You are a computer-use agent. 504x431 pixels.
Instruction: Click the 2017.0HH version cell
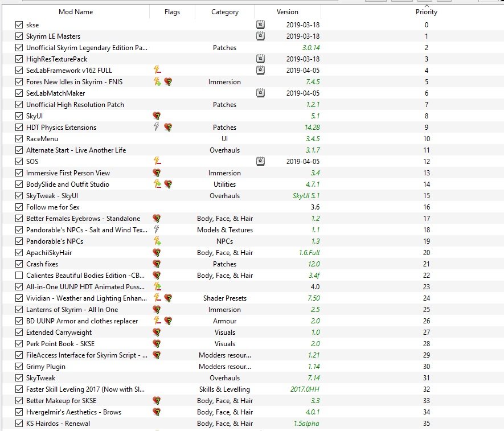pyautogui.click(x=305, y=389)
